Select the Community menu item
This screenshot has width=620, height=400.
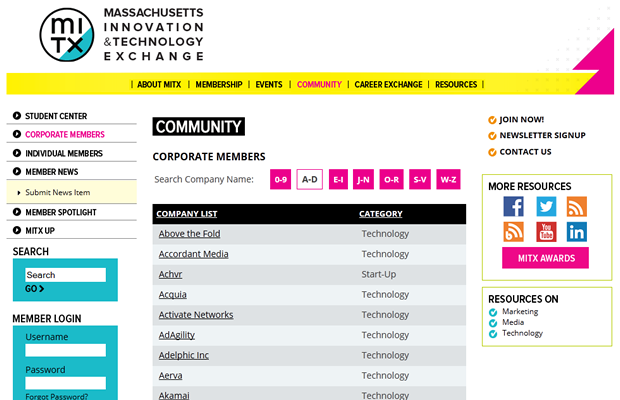click(319, 85)
